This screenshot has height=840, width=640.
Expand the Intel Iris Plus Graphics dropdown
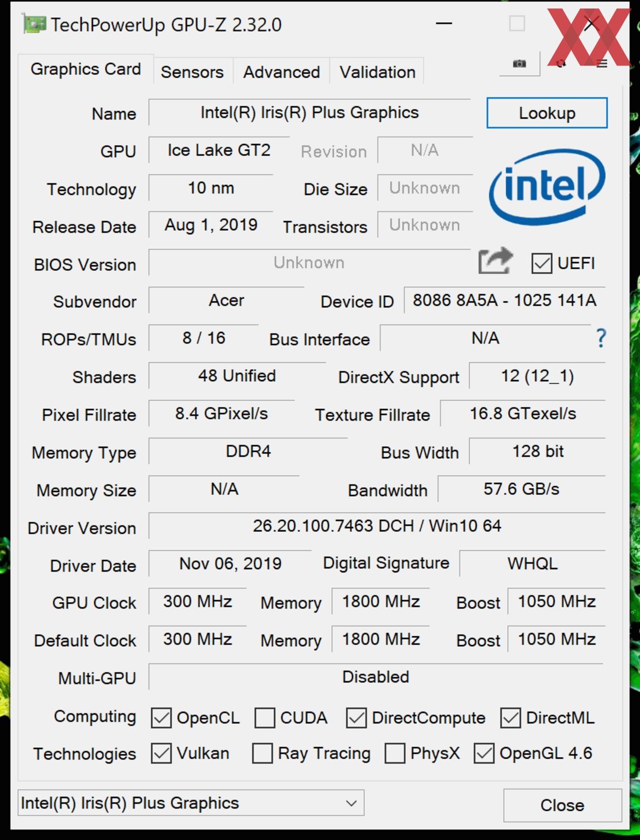coord(191,803)
